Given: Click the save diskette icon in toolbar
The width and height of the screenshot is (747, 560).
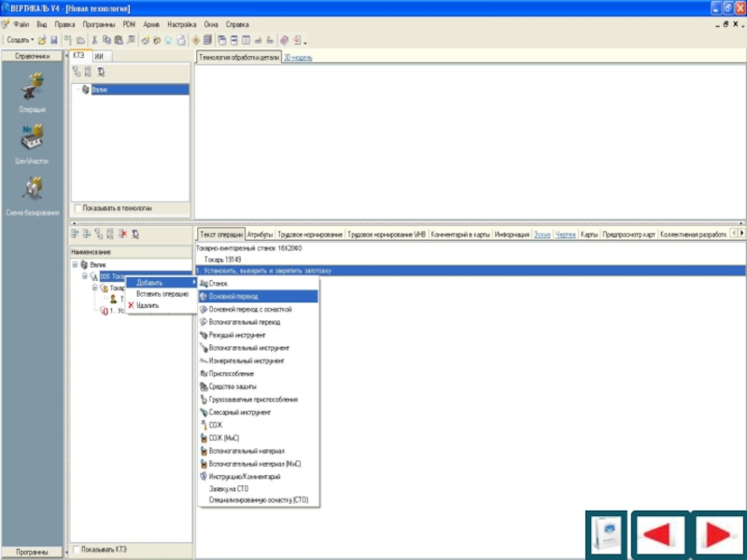Looking at the screenshot, I should 55,41.
